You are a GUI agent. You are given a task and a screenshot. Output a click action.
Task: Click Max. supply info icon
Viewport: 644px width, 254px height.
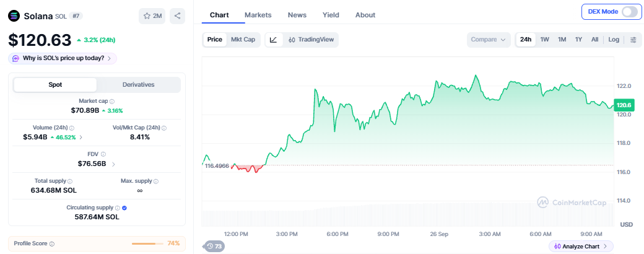156,182
